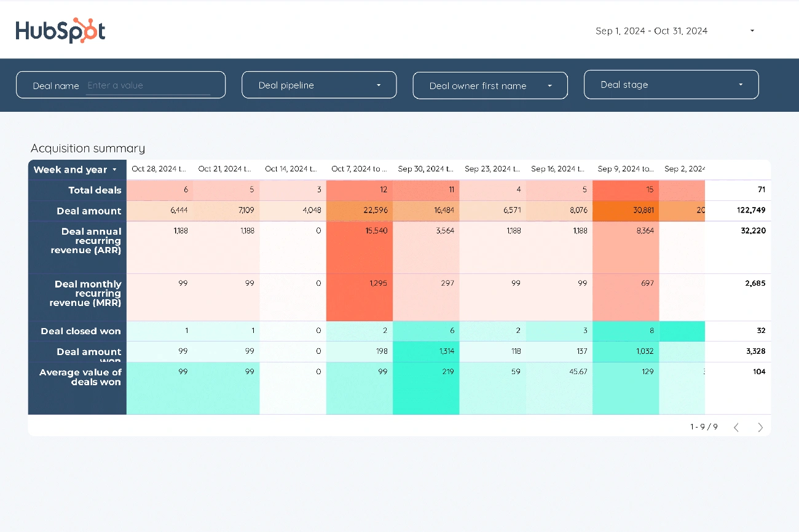Go to next table page arrow
This screenshot has height=532, width=799.
coord(760,427)
